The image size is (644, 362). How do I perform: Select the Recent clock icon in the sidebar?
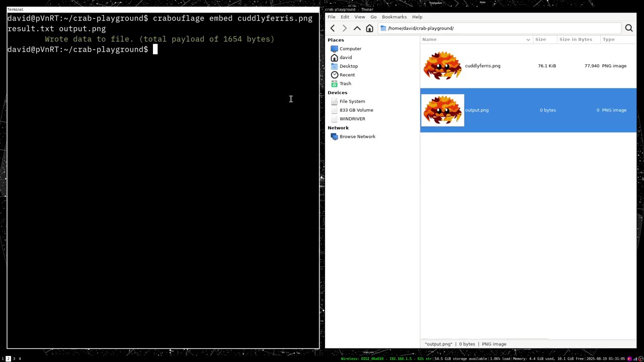tap(335, 75)
